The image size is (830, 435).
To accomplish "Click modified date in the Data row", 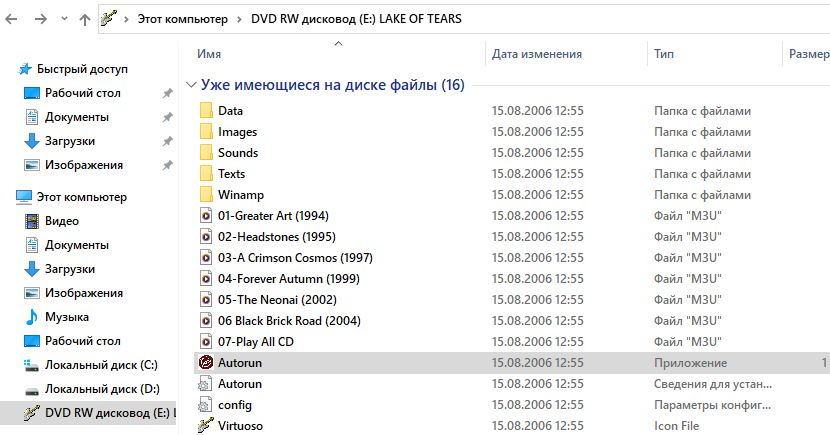I will click(538, 111).
